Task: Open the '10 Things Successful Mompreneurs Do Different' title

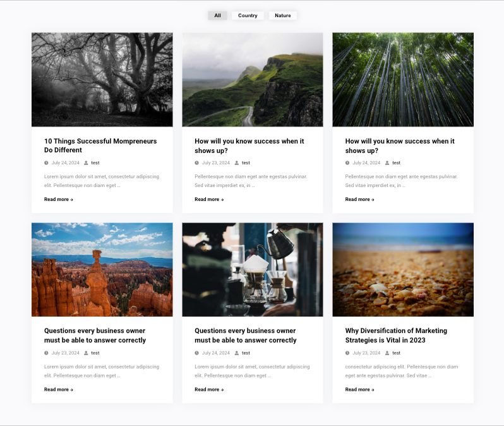Action: (100, 145)
